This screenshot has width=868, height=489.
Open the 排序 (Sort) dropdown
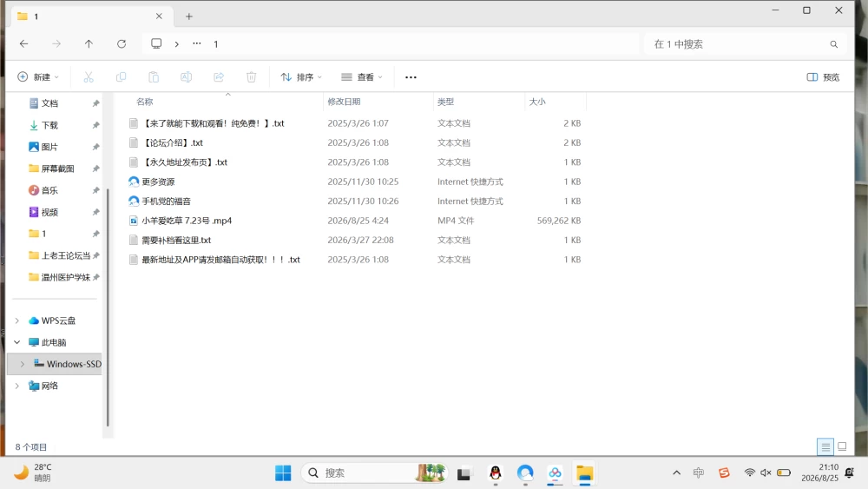click(x=301, y=77)
